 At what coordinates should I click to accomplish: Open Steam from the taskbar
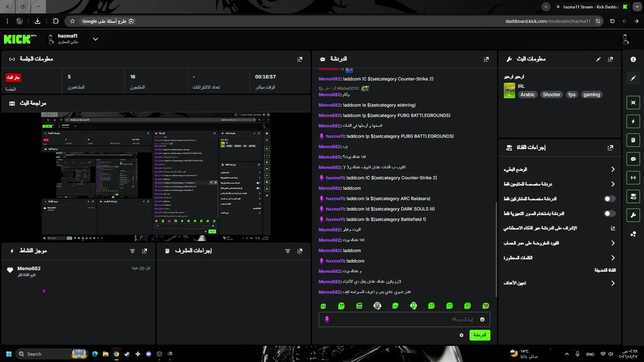(x=127, y=354)
